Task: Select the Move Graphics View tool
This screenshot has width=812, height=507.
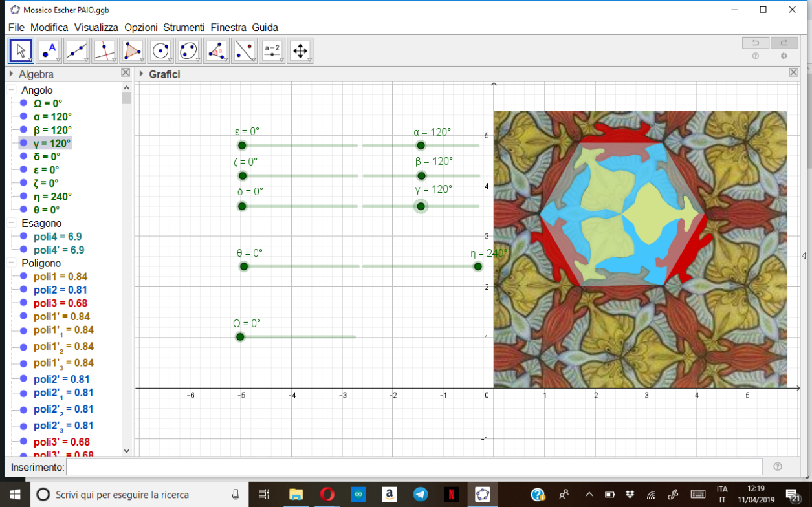Action: coord(300,50)
